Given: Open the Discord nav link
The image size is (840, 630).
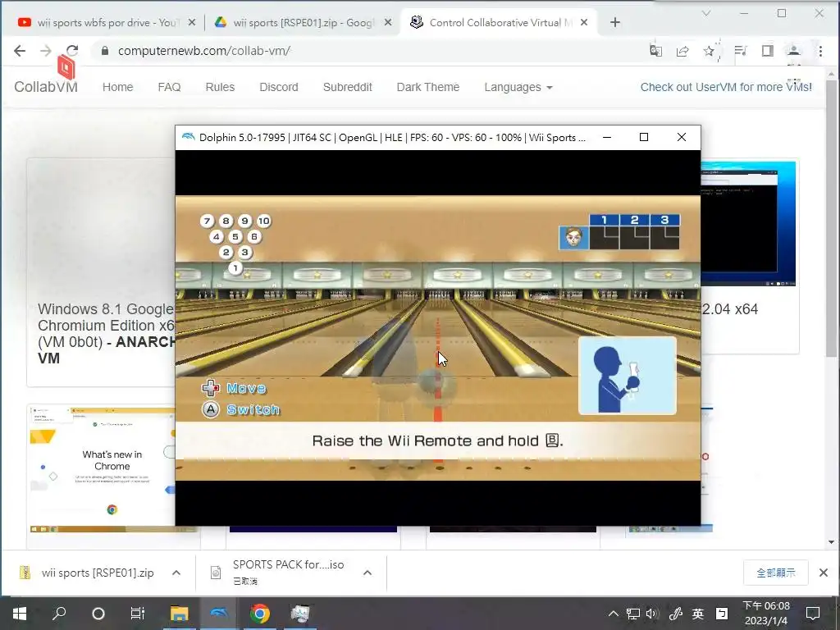Looking at the screenshot, I should (x=279, y=87).
